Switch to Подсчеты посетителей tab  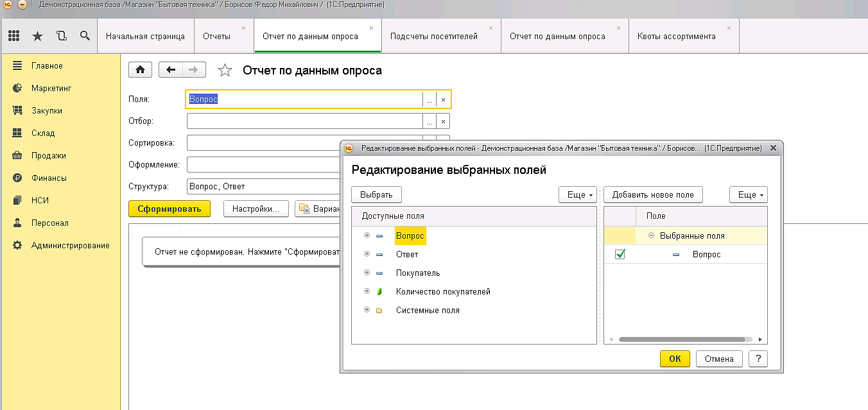(x=434, y=36)
